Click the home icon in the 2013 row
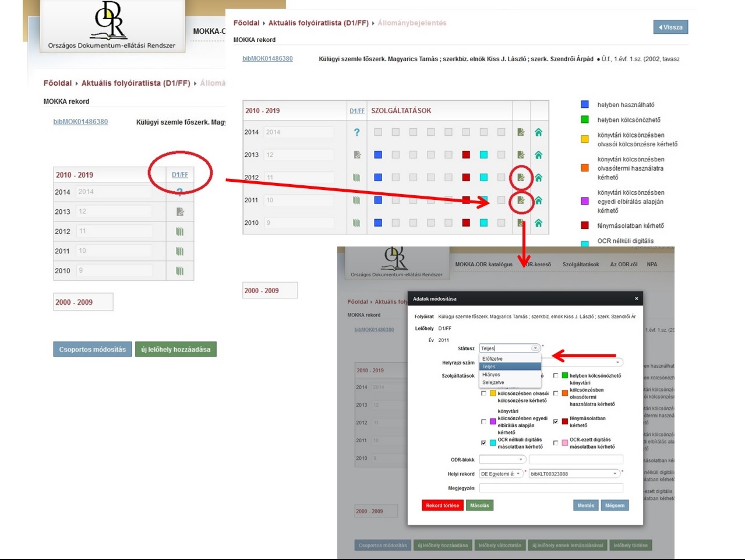The width and height of the screenshot is (745, 560). point(538,155)
